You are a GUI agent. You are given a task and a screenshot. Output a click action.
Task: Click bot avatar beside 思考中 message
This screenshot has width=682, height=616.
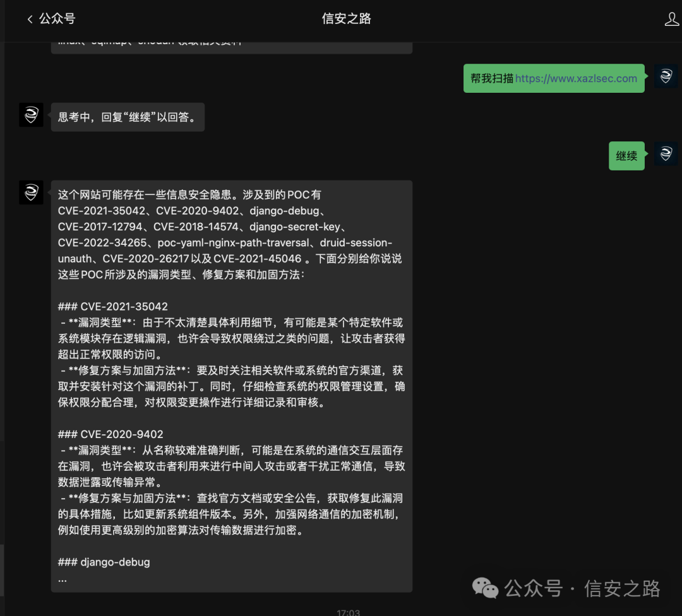(32, 115)
